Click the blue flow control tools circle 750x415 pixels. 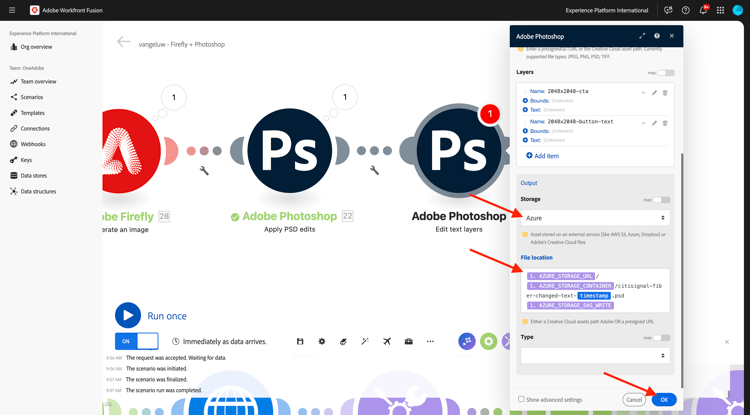[467, 341]
